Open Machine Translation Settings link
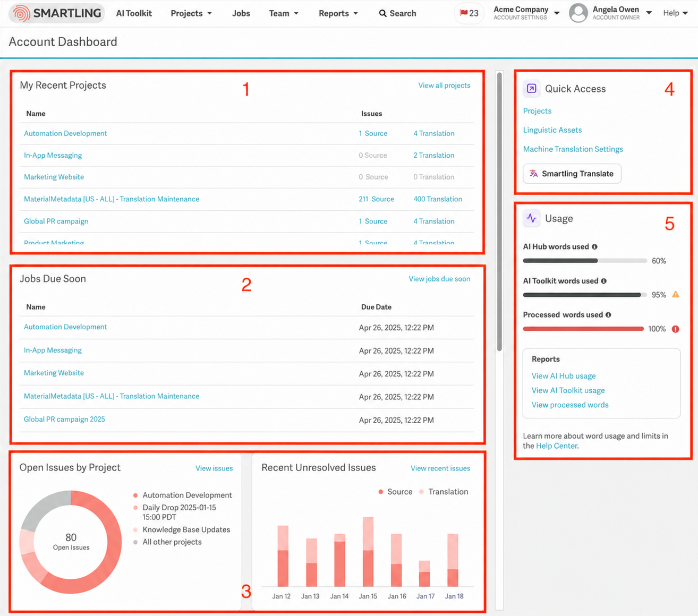The width and height of the screenshot is (698, 616). (x=573, y=149)
